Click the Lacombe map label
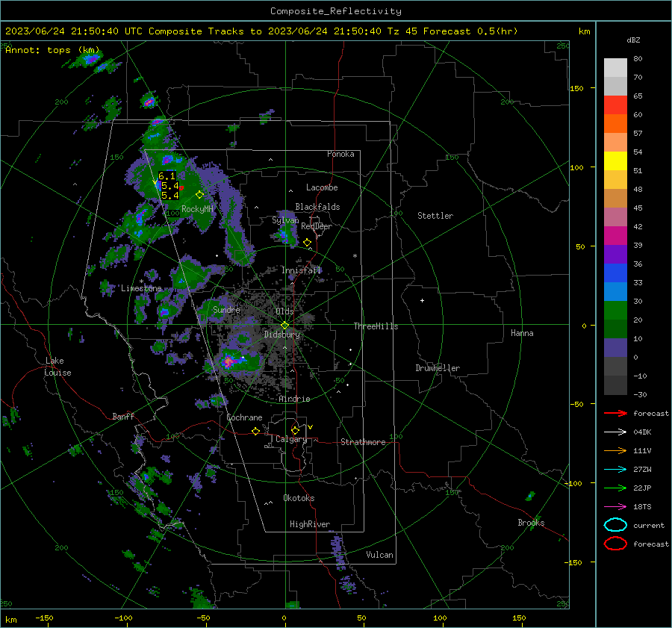 322,187
